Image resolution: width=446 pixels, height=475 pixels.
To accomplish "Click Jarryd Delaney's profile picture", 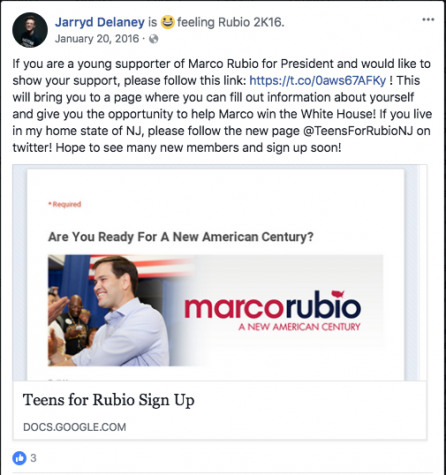I will click(x=30, y=30).
